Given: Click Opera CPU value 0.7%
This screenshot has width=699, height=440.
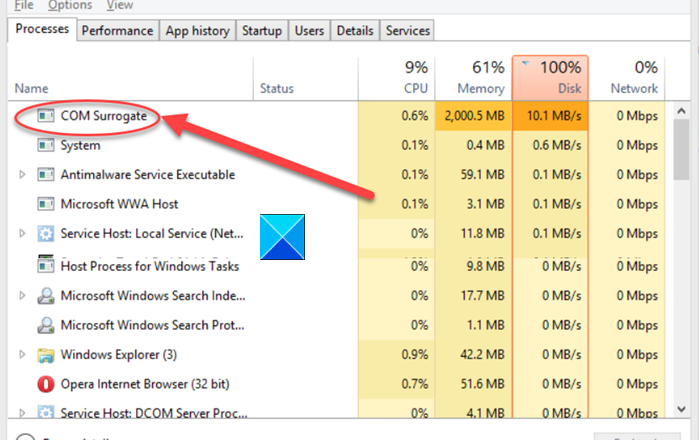Looking at the screenshot, I should click(x=415, y=384).
